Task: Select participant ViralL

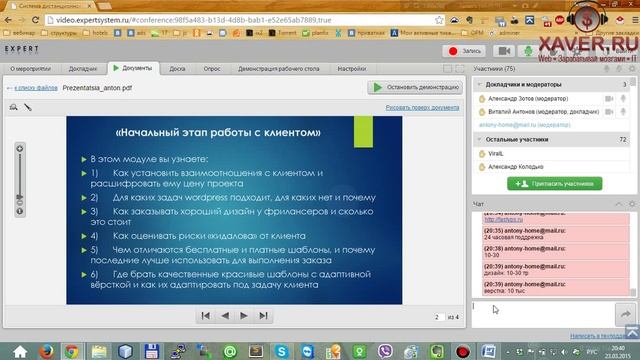Action: point(496,153)
